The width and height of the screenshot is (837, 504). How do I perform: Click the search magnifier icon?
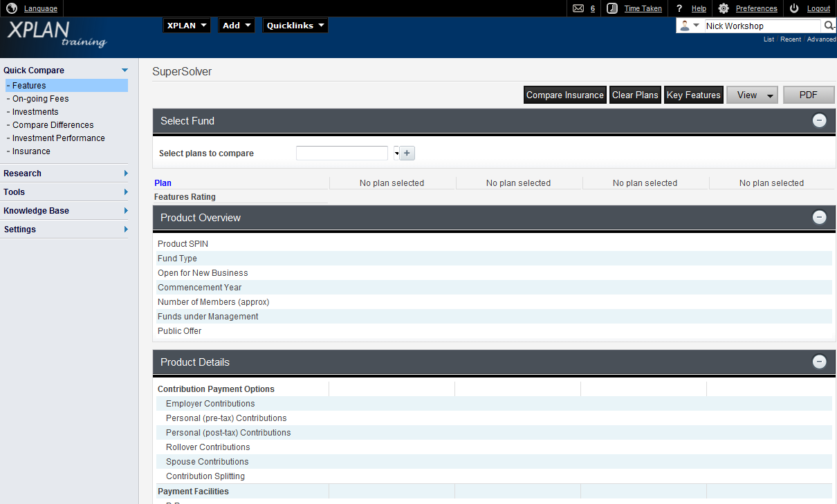(x=829, y=26)
